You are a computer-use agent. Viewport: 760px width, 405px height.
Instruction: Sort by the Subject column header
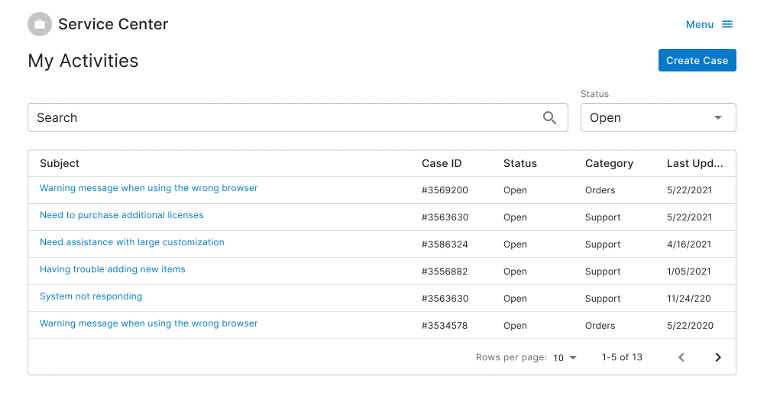point(60,163)
